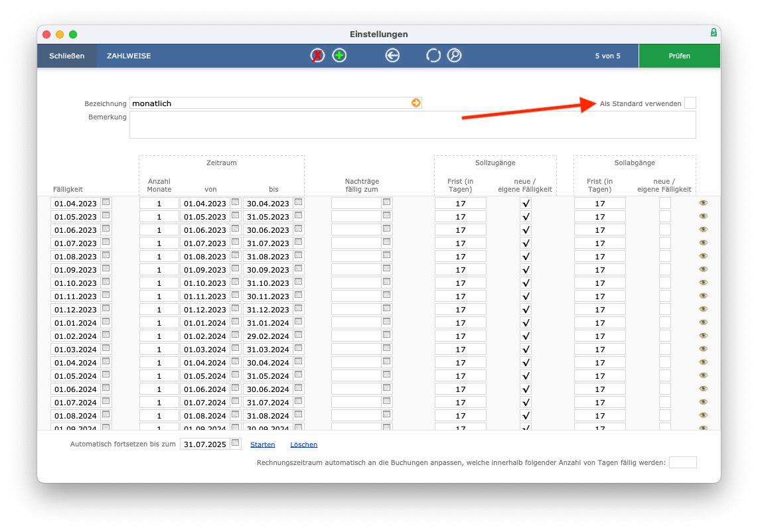This screenshot has width=758, height=532.
Task: Click orange arrow icon in Bezeichnung field
Action: tap(416, 103)
